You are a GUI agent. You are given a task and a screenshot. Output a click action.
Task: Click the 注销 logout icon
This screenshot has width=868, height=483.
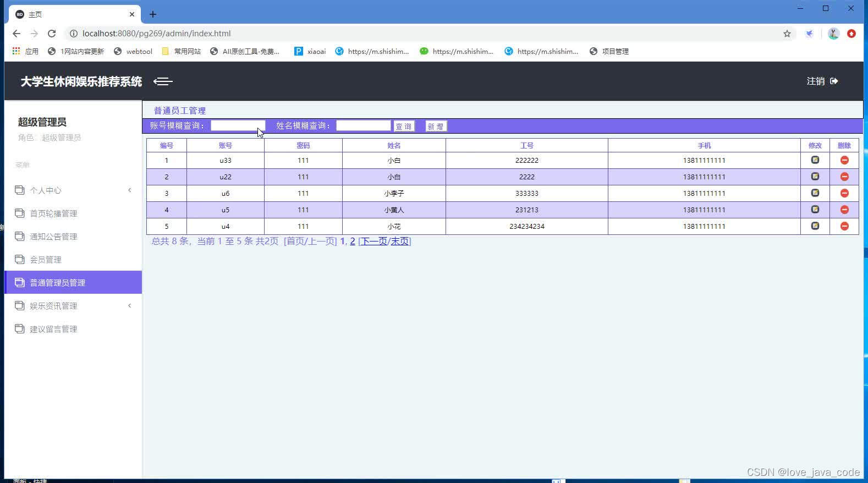point(834,81)
